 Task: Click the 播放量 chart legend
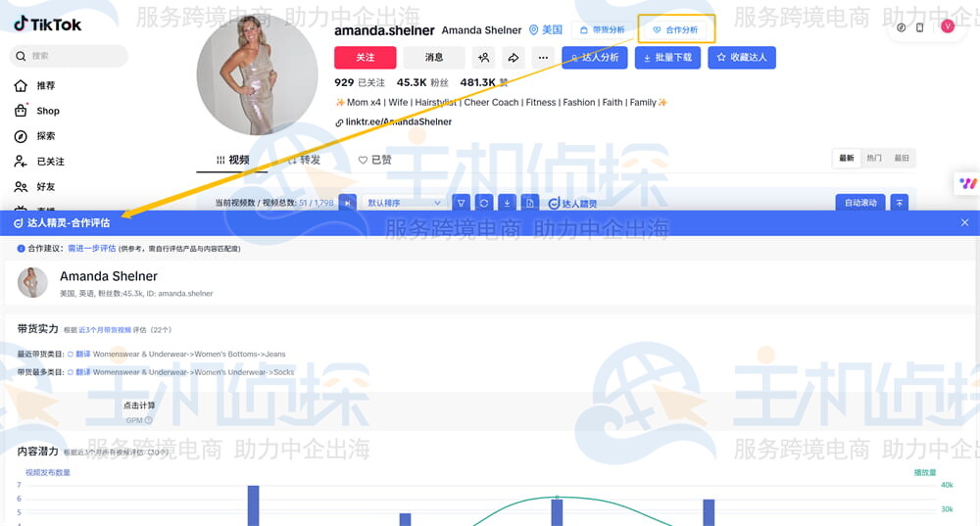tap(925, 472)
